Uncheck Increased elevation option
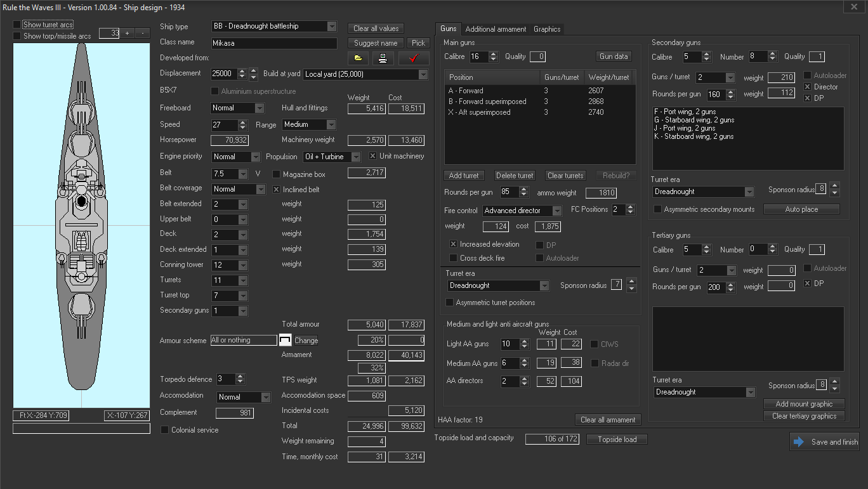The width and height of the screenshot is (868, 489). coord(453,244)
